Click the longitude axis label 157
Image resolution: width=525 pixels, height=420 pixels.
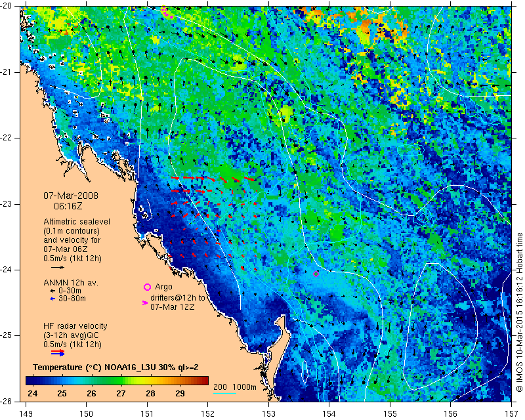(511, 414)
